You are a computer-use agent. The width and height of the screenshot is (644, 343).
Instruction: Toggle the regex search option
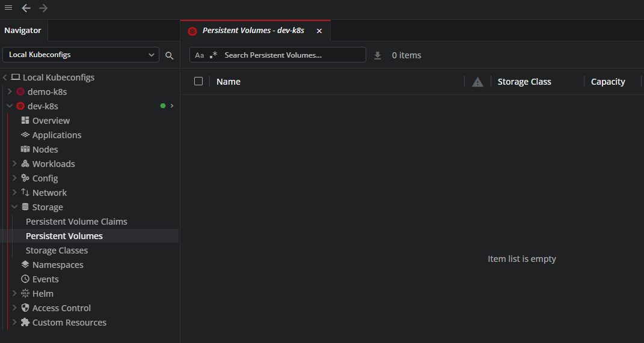tap(213, 55)
